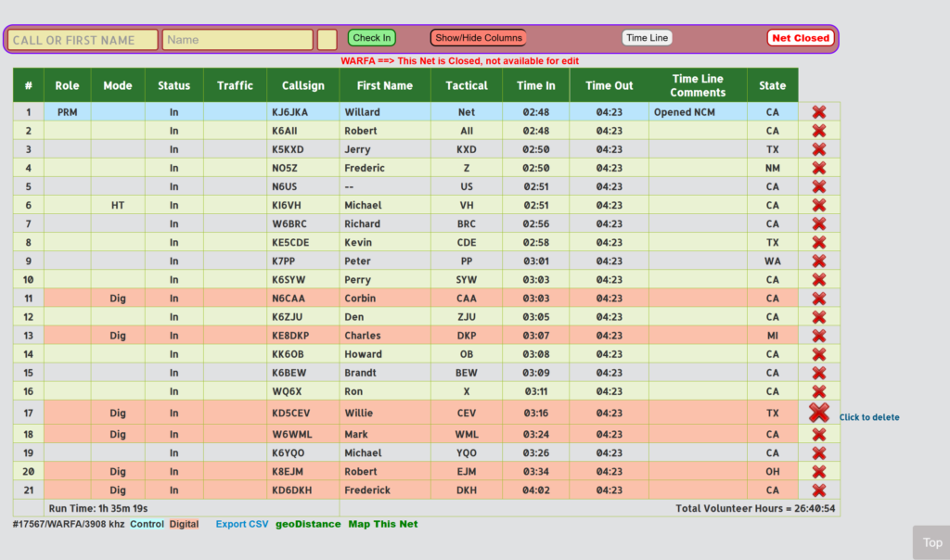Click the Callsign column header
The image size is (950, 560).
pyautogui.click(x=303, y=85)
